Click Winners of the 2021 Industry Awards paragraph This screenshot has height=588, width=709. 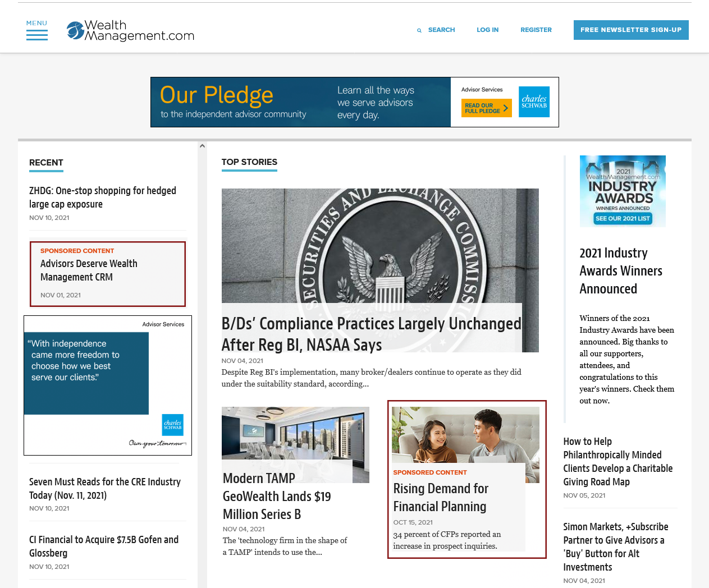[626, 360]
